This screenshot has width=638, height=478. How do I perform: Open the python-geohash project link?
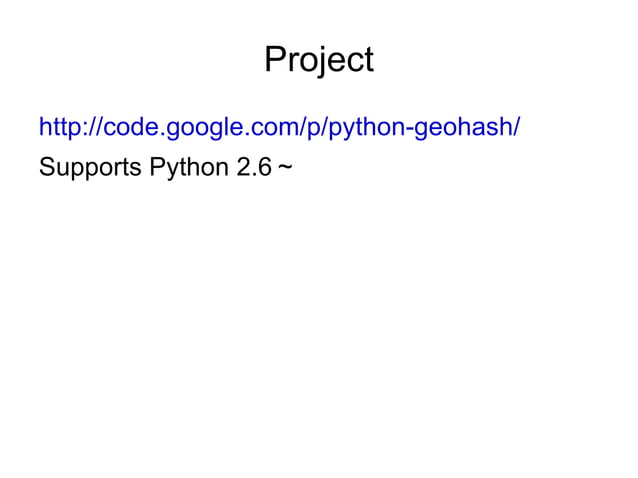click(279, 127)
